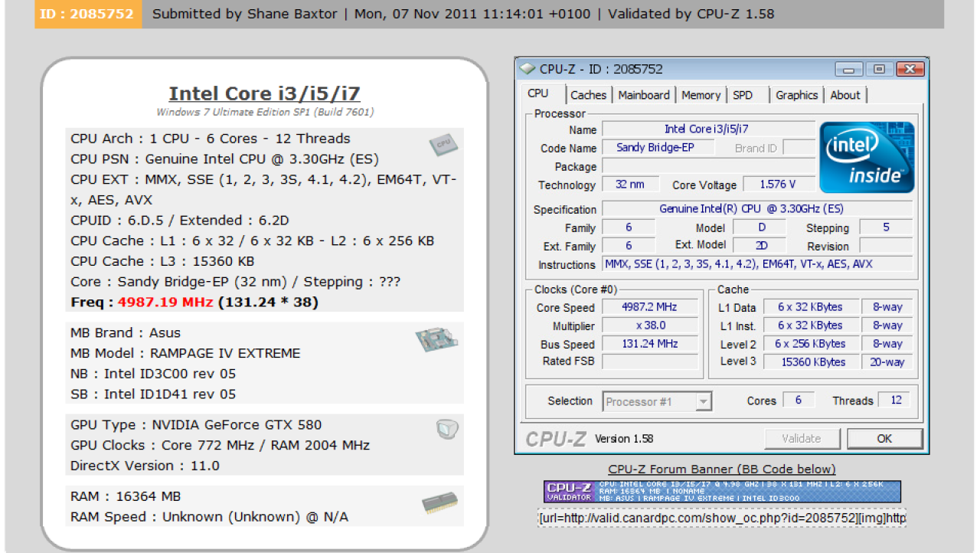
Task: Switch to the Memory tab
Action: (701, 95)
